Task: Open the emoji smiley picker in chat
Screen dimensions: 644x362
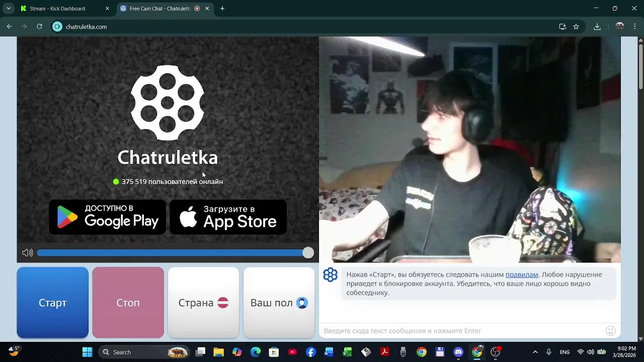Action: click(x=611, y=331)
